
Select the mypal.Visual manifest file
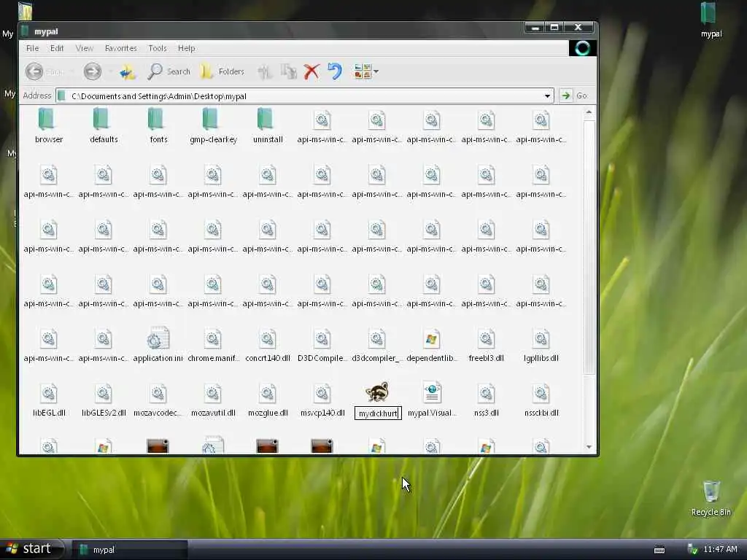coord(432,400)
